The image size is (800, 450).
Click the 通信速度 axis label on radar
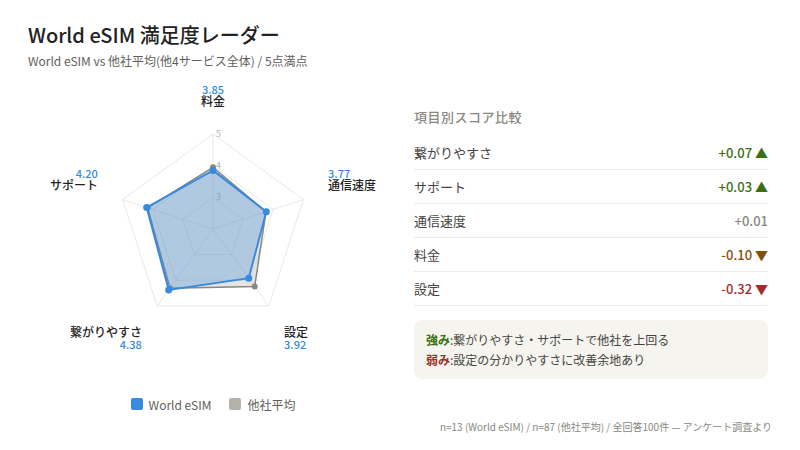[x=352, y=185]
